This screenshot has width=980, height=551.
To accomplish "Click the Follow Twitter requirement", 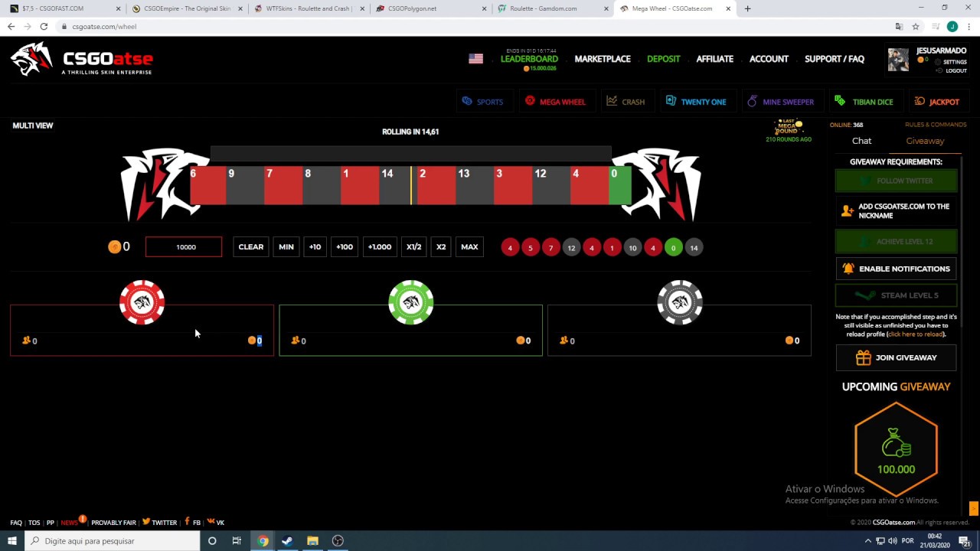I will pos(896,181).
